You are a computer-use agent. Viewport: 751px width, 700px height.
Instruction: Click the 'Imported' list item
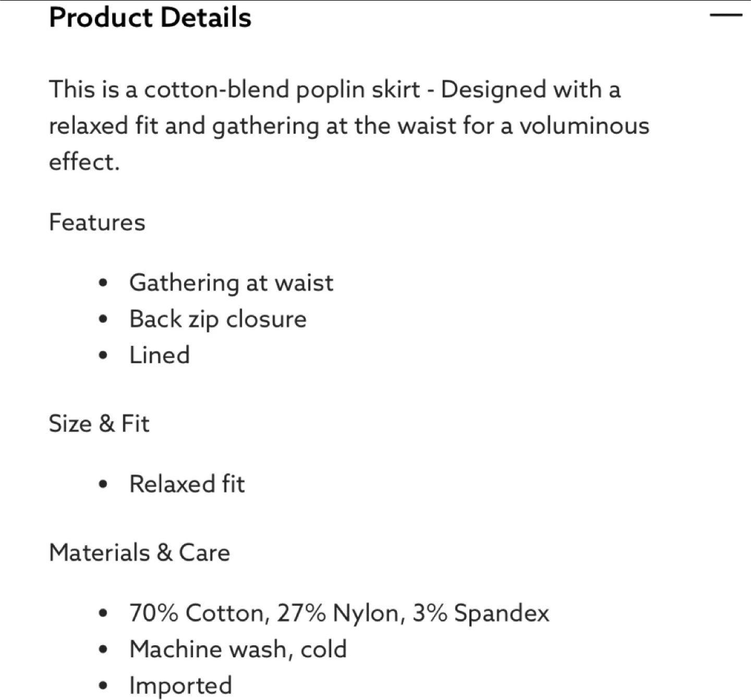click(x=180, y=685)
